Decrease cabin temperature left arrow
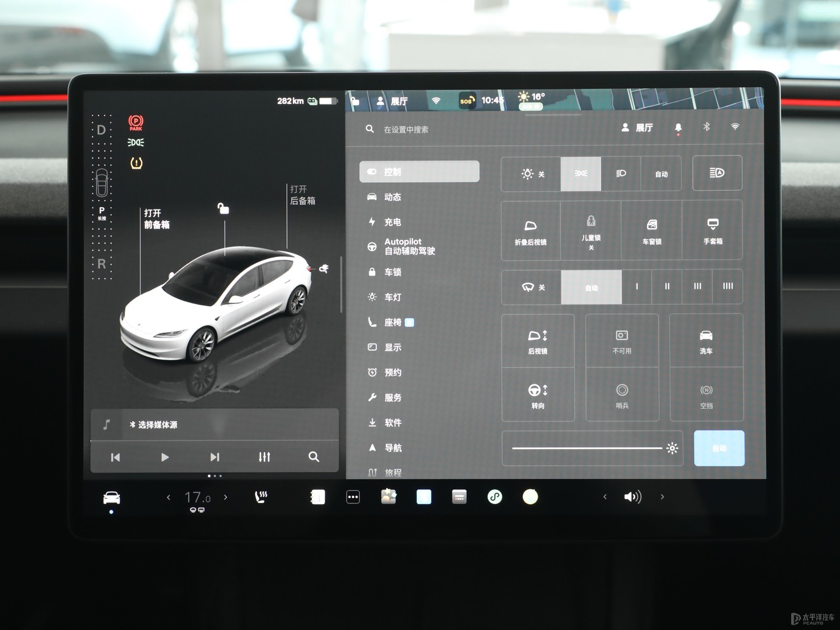 [x=169, y=497]
